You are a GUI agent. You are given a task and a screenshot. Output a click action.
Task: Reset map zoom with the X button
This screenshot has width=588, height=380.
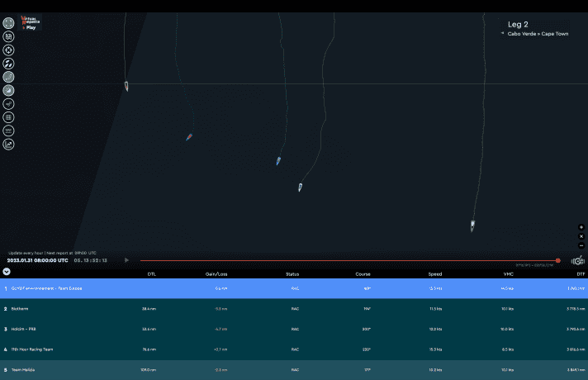581,236
